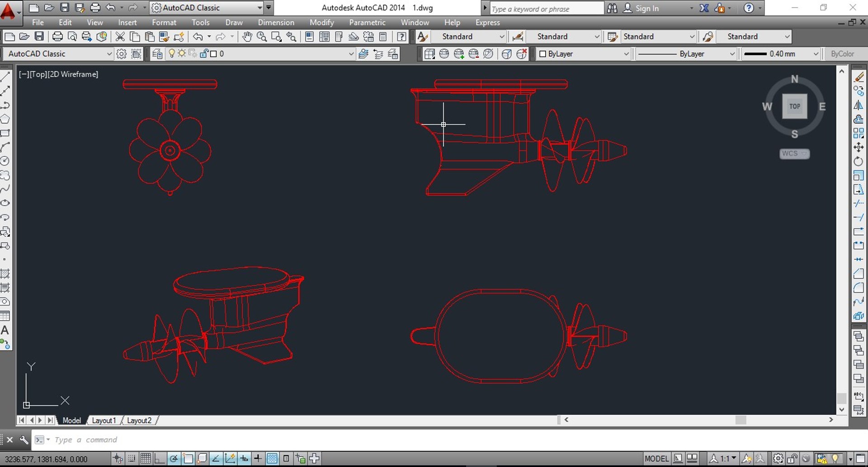Open the 0.40 mm lineweight dropdown
This screenshot has height=467, width=868.
[816, 54]
